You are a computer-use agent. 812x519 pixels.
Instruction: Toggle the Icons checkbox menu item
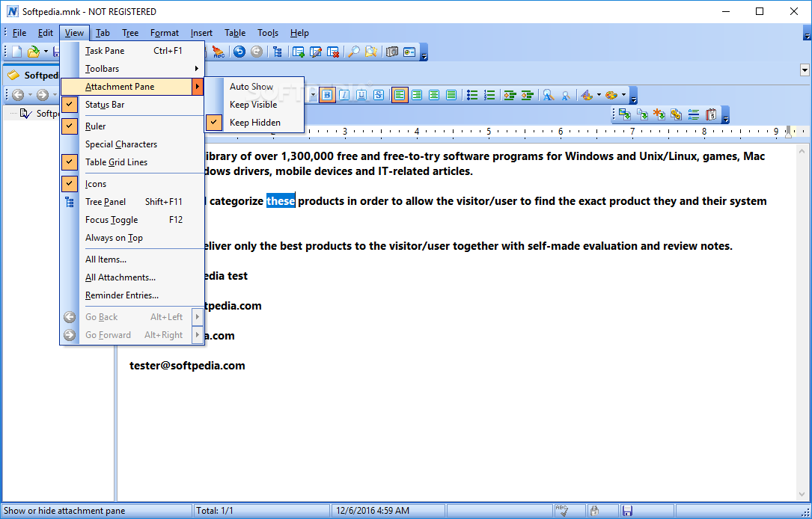click(132, 184)
